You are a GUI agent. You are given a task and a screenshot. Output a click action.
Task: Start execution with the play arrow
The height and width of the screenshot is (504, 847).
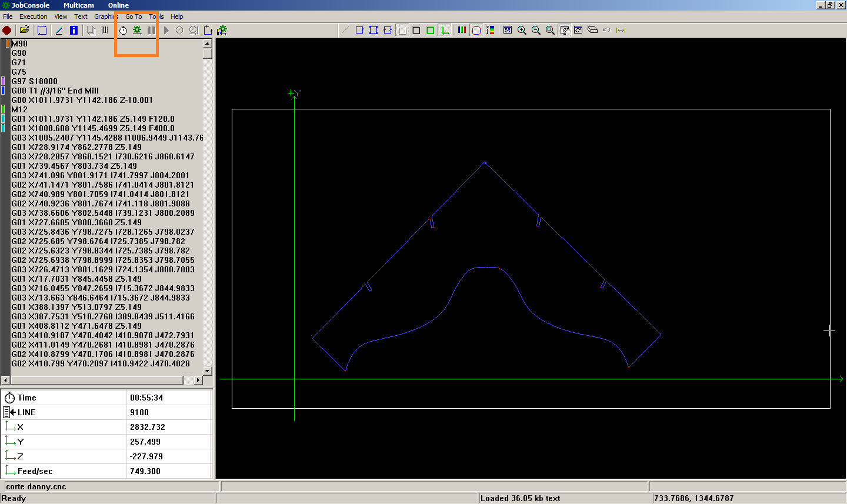pos(166,30)
